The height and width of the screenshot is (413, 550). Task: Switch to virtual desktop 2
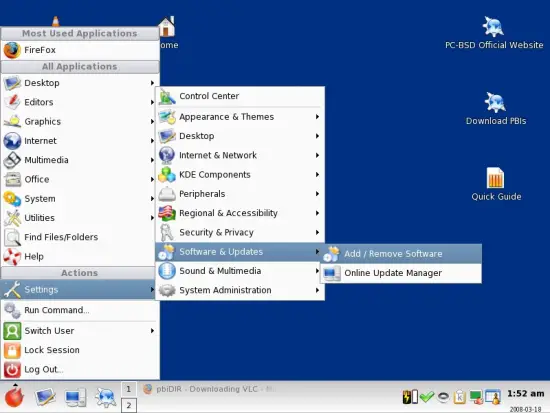click(x=129, y=405)
